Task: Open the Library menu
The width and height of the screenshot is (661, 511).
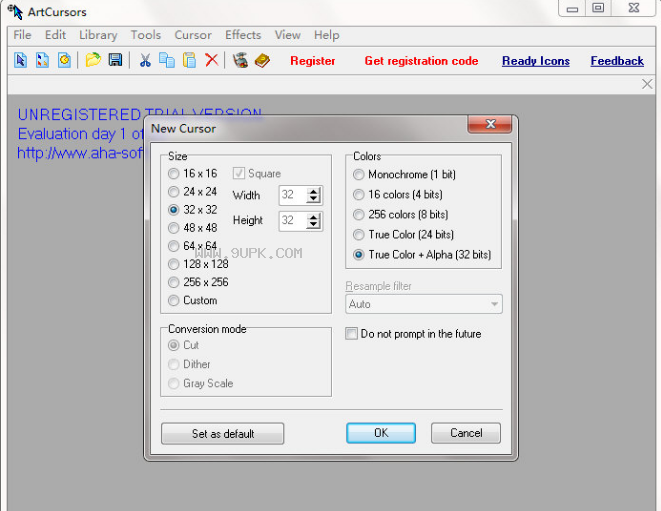Action: pyautogui.click(x=98, y=35)
